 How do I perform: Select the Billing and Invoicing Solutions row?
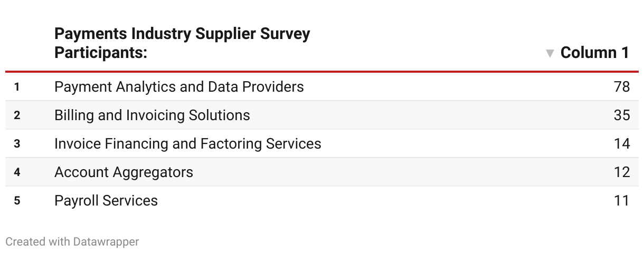click(x=322, y=115)
